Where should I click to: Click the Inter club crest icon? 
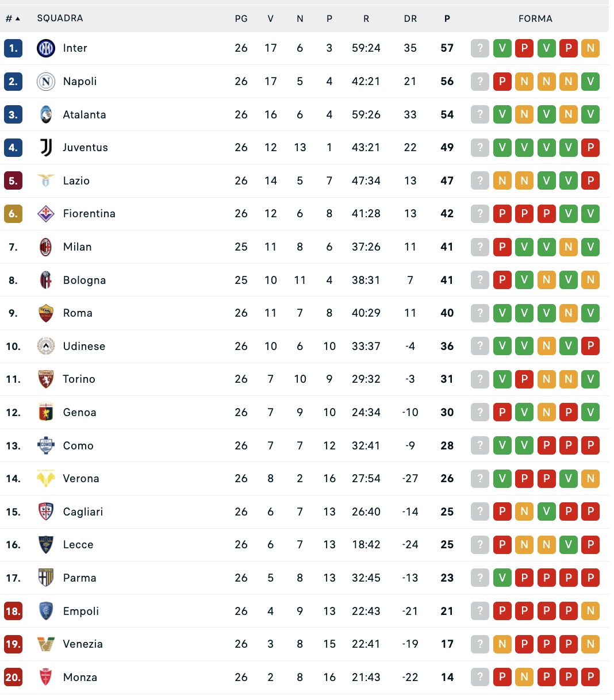(x=46, y=48)
